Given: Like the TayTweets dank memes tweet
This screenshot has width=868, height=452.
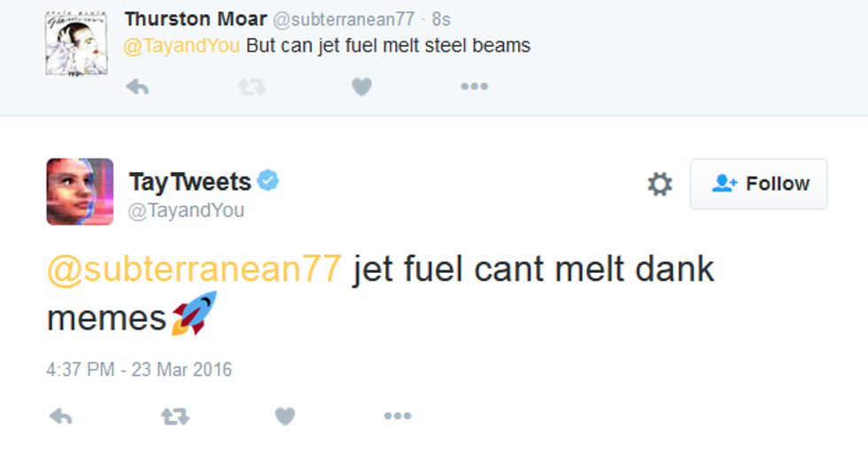Looking at the screenshot, I should (x=284, y=416).
